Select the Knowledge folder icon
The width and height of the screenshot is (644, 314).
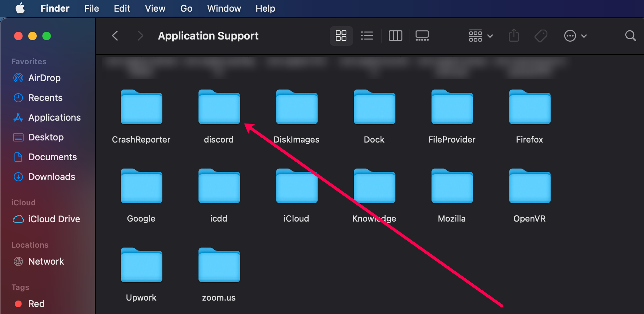coord(375,186)
